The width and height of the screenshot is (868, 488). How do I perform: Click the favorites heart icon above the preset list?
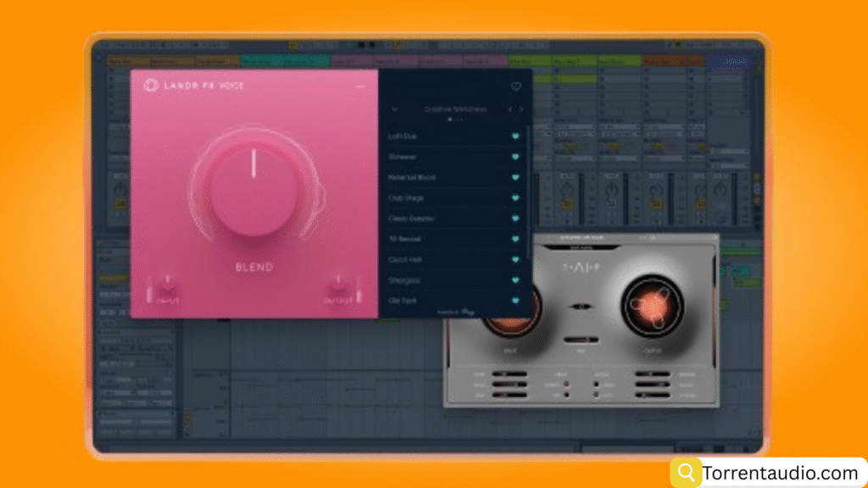pos(515,86)
